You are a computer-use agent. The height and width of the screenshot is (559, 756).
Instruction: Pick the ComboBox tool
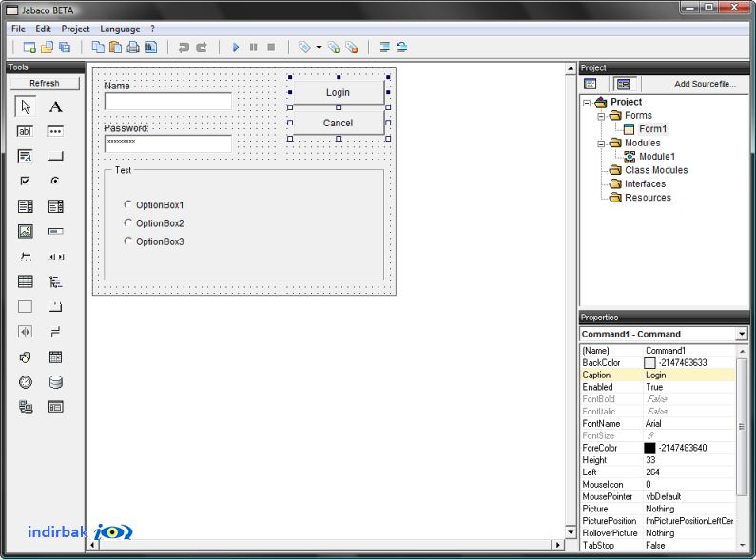[55, 206]
